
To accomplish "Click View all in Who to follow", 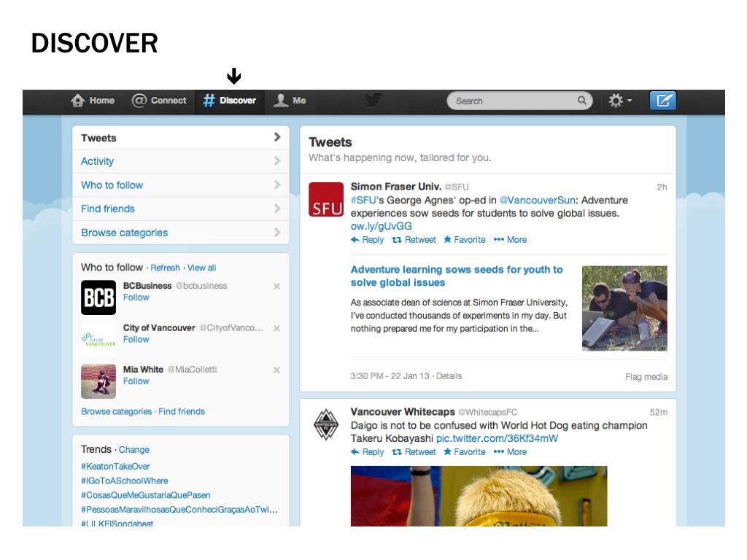I will (x=201, y=268).
